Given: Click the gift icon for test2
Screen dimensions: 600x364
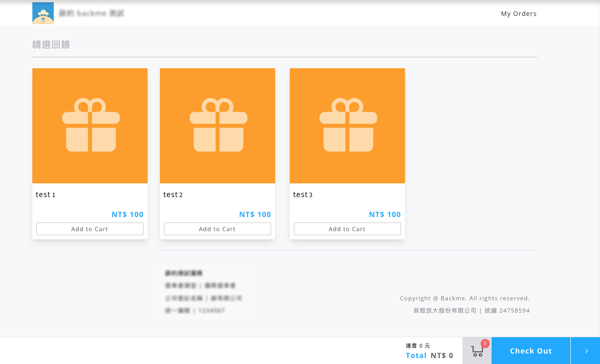Looking at the screenshot, I should coord(218,125).
